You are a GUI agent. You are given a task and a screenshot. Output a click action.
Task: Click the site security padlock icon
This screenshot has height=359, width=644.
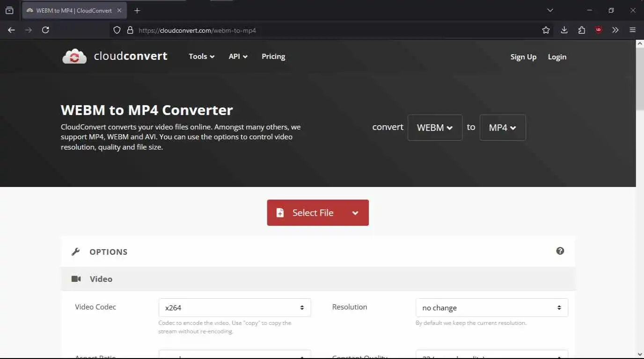tap(130, 30)
